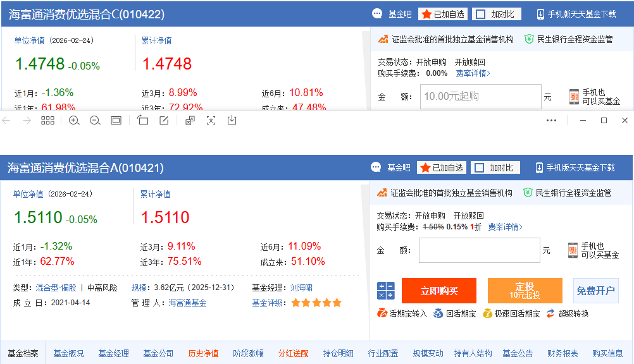
Task: Fit image to window icon
Action: [x=116, y=121]
